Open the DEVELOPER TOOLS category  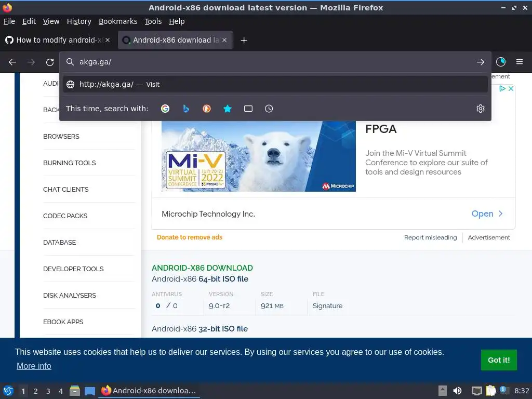click(73, 269)
